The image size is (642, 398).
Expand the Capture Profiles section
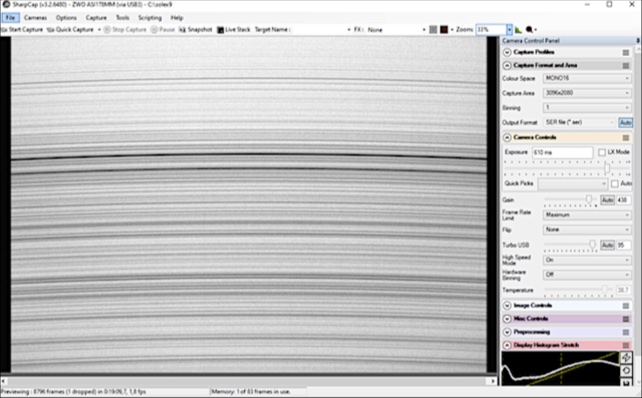(507, 52)
